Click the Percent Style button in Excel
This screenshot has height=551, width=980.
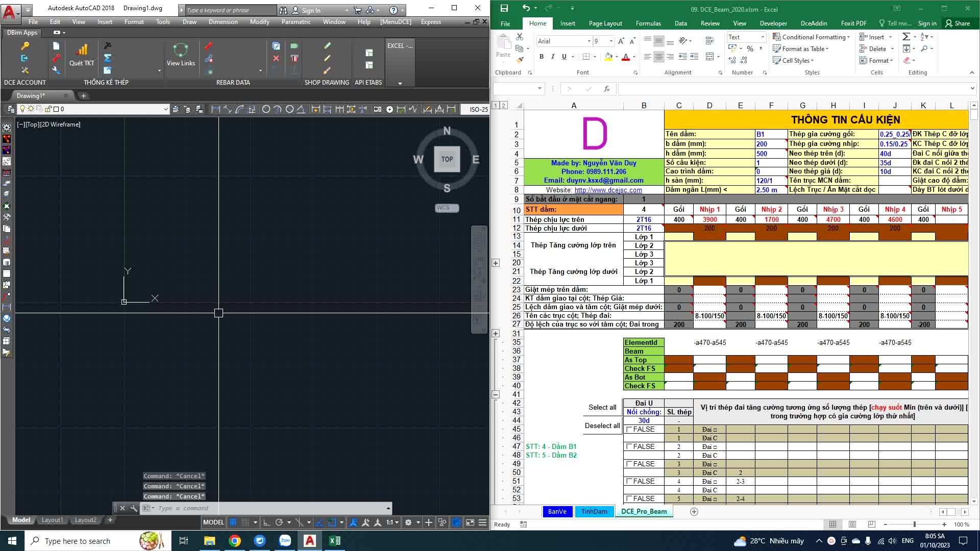pyautogui.click(x=750, y=49)
